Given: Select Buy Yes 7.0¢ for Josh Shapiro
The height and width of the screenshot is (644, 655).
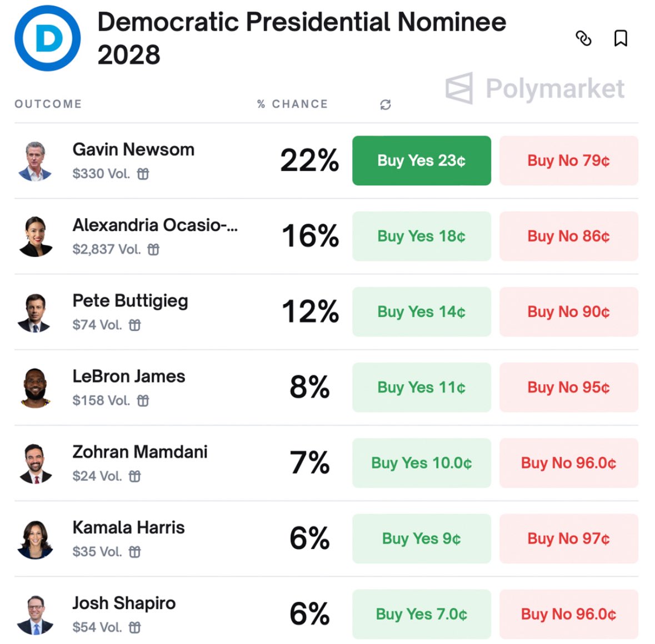Looking at the screenshot, I should [x=422, y=614].
